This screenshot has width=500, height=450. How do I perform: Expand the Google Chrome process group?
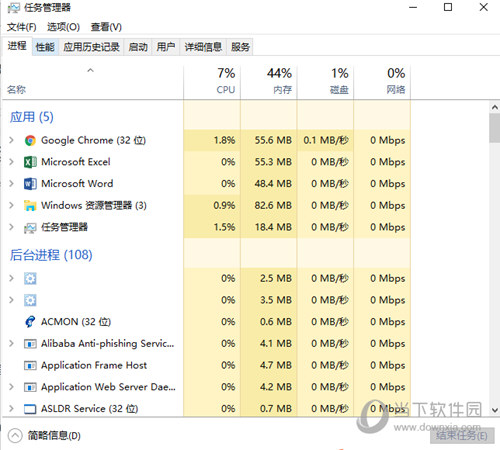tap(11, 140)
